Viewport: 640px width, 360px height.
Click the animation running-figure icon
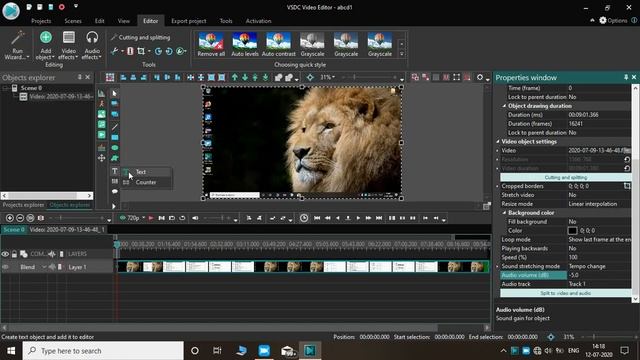point(102,104)
